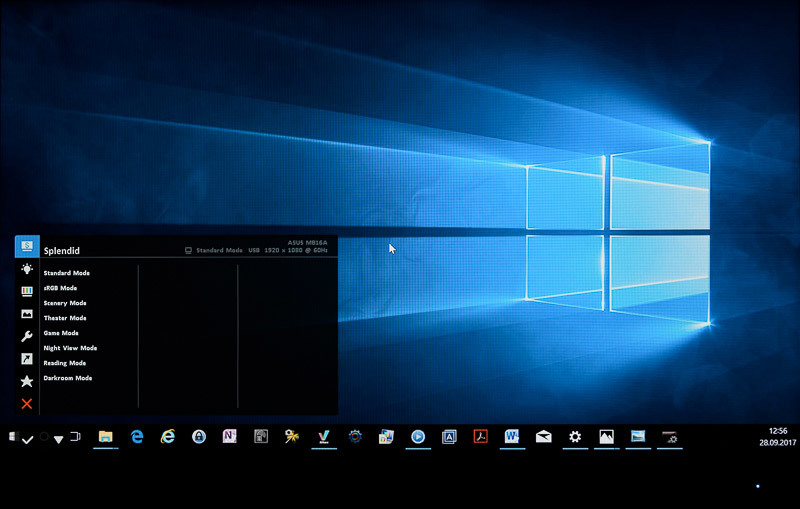
Task: Confirm with the checkmark OSD button hint
Action: tap(28, 439)
